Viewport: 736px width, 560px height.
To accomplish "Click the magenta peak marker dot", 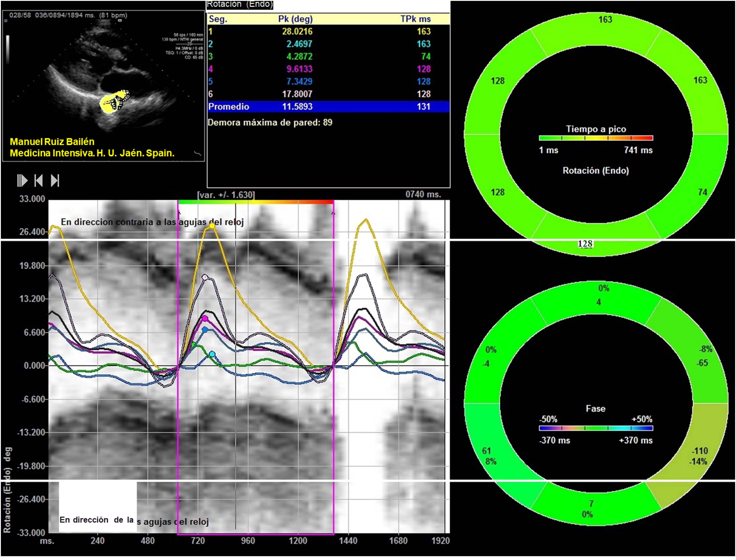I will point(205,319).
